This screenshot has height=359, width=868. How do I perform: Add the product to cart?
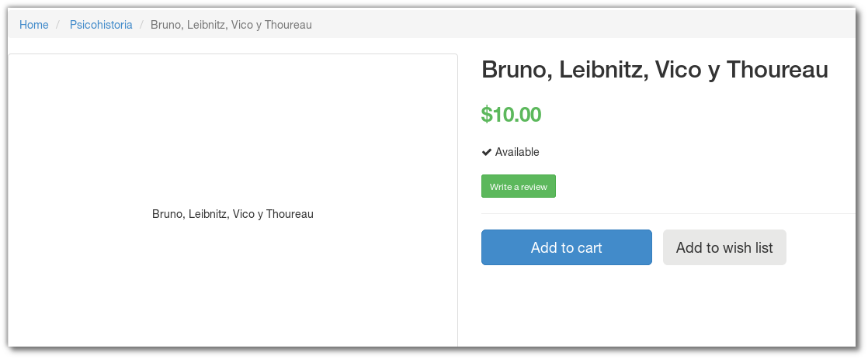pos(566,247)
